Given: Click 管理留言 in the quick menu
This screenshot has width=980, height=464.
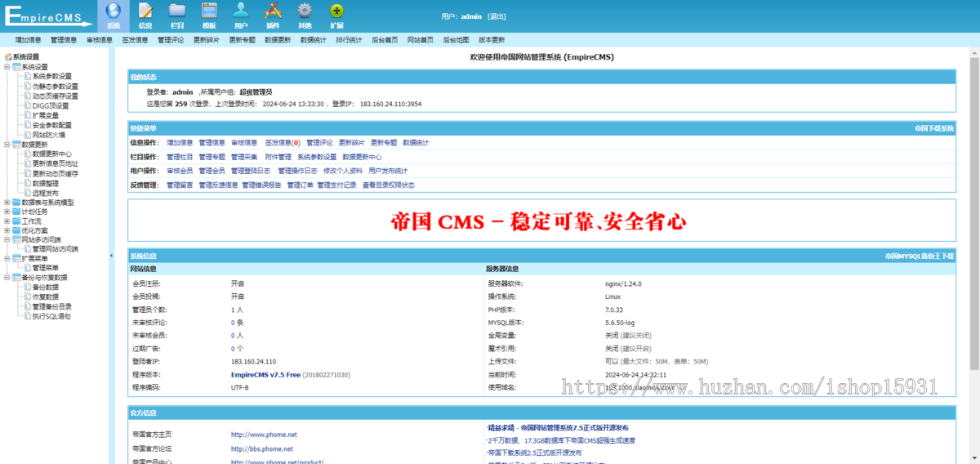Looking at the screenshot, I should (x=180, y=185).
